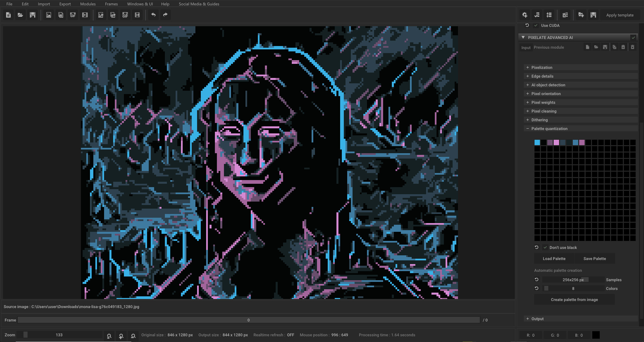The width and height of the screenshot is (644, 342).
Task: Toggle the Use CUDA checkbox
Action: tap(536, 26)
